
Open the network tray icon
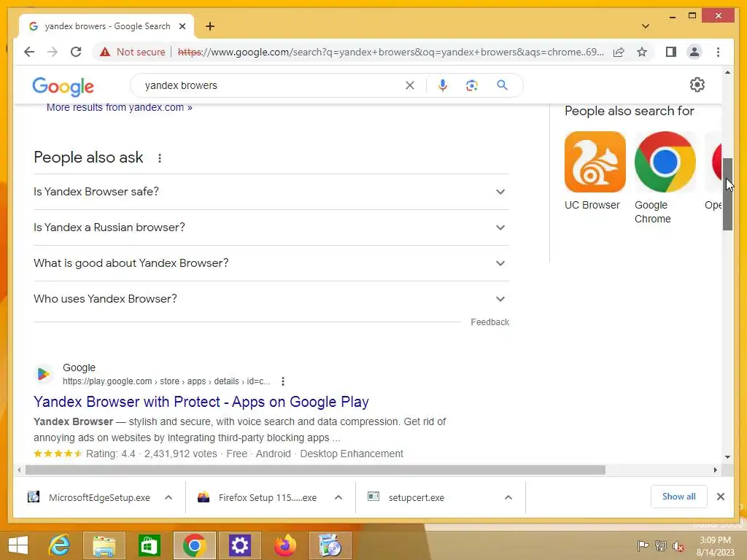[x=660, y=546]
